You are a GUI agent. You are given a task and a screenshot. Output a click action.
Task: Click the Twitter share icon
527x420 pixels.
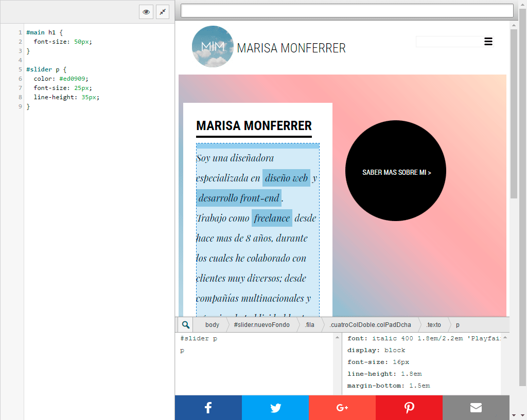[275, 407]
